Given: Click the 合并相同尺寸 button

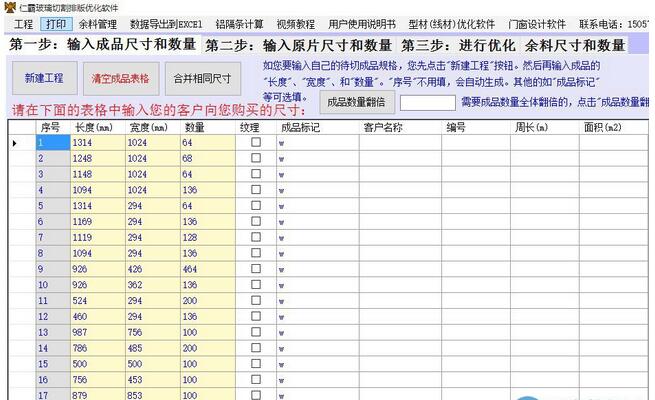Looking at the screenshot, I should click(203, 78).
